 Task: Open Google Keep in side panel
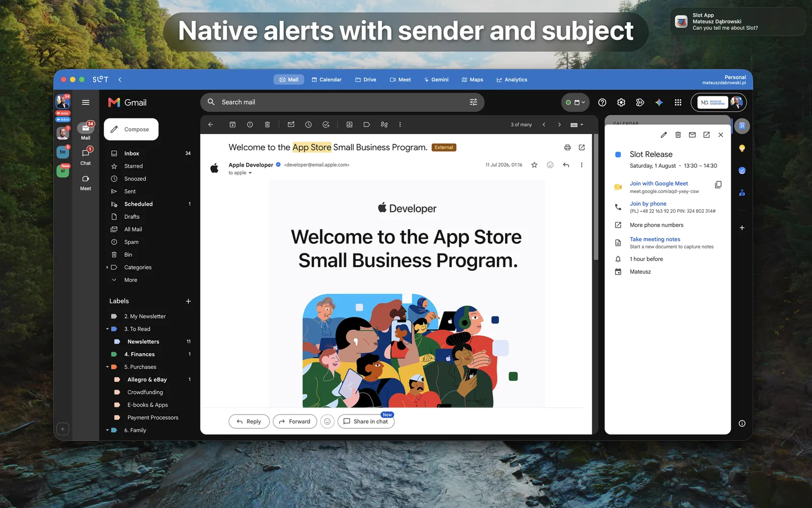(742, 148)
